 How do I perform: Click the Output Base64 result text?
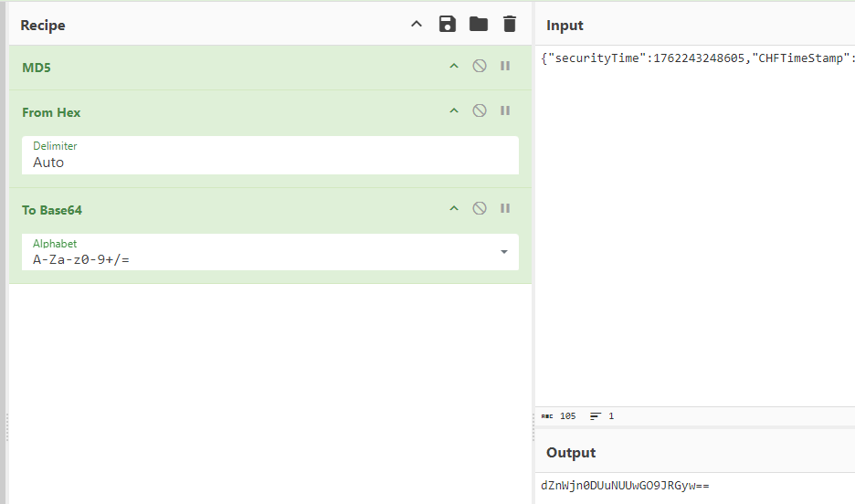coord(625,486)
